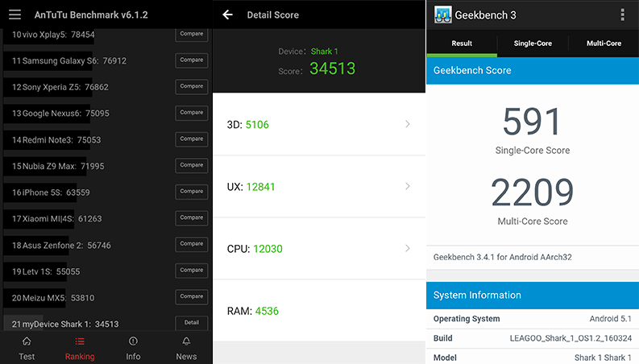The image size is (639, 364).
Task: Switch to Multi-Core tab
Action: 604,43
